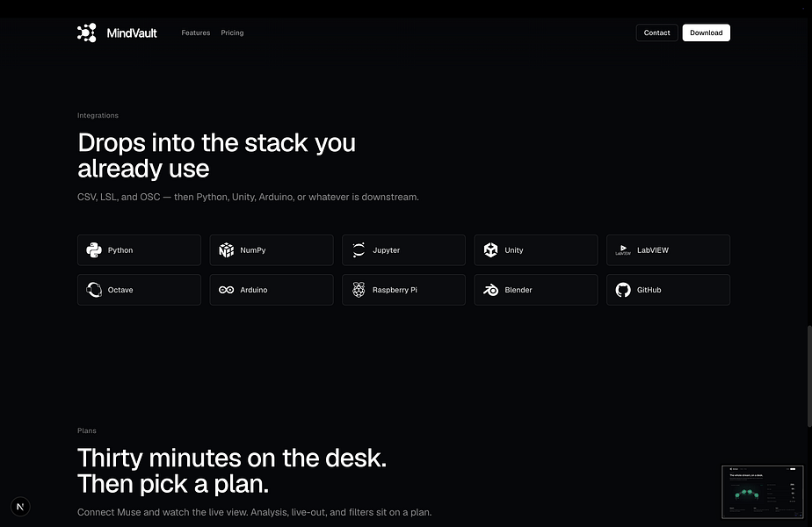Open the Features nav link
This screenshot has width=812, height=527.
click(x=196, y=32)
